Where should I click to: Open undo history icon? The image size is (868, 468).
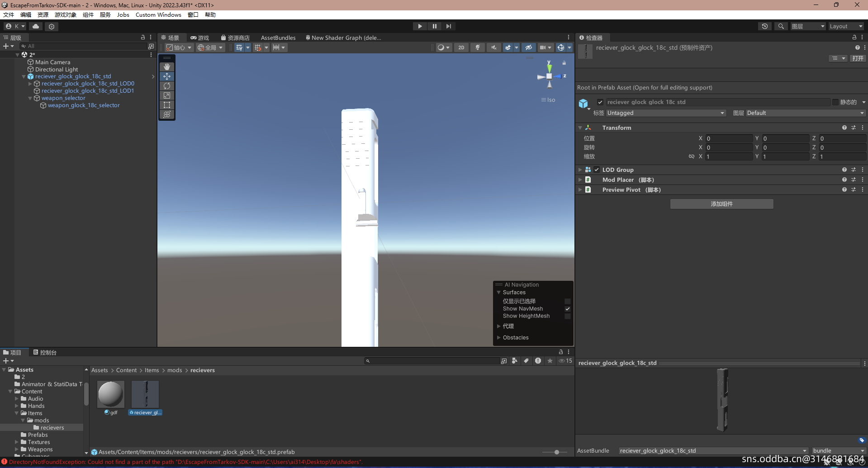pos(765,26)
